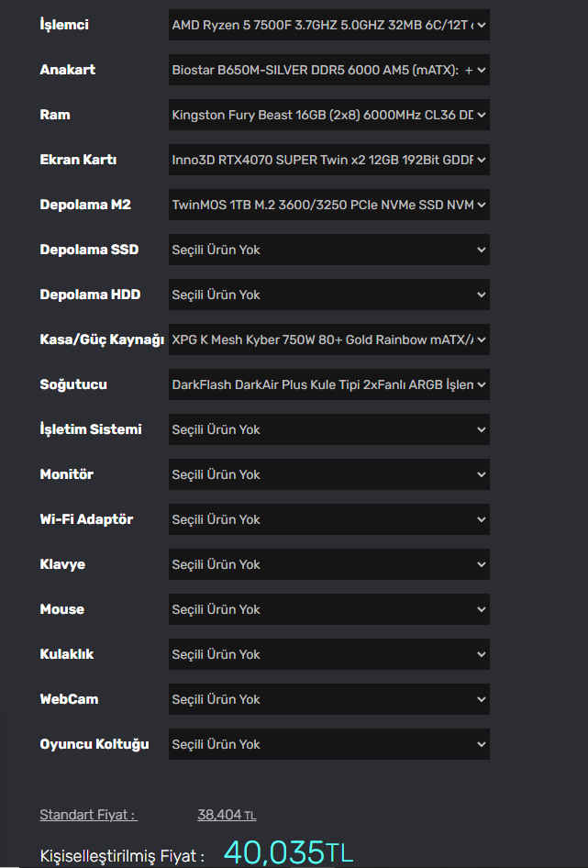Expand the WebCam selection dropdown
The height and width of the screenshot is (868, 588).
point(328,699)
